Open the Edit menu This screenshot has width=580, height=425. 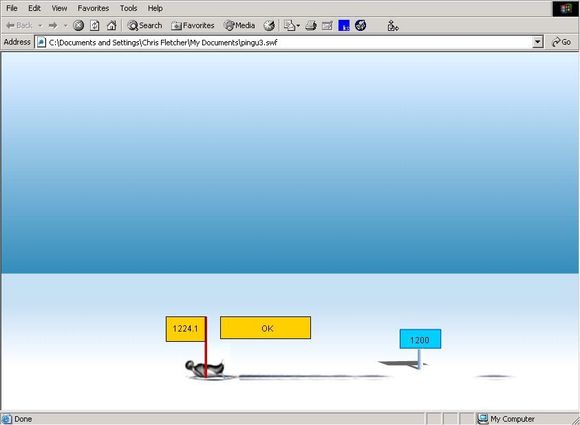pyautogui.click(x=34, y=8)
